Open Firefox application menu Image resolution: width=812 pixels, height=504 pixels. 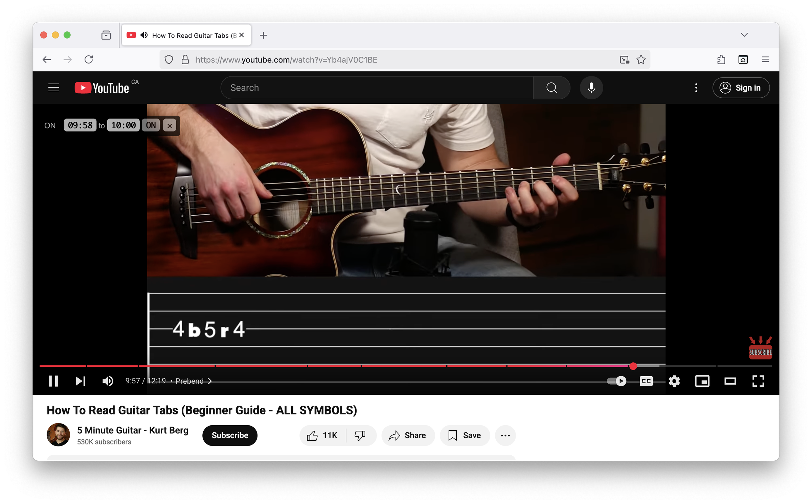765,60
